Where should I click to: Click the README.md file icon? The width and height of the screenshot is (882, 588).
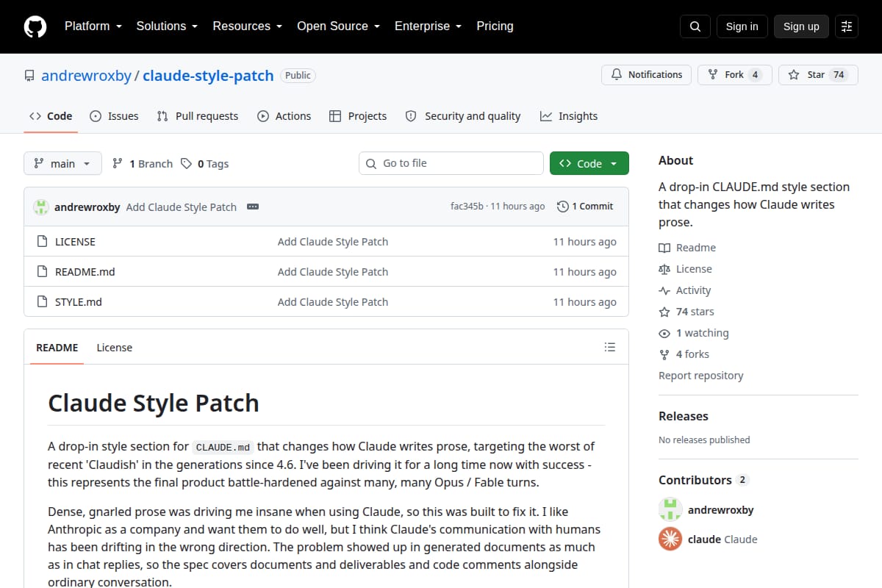(x=42, y=272)
